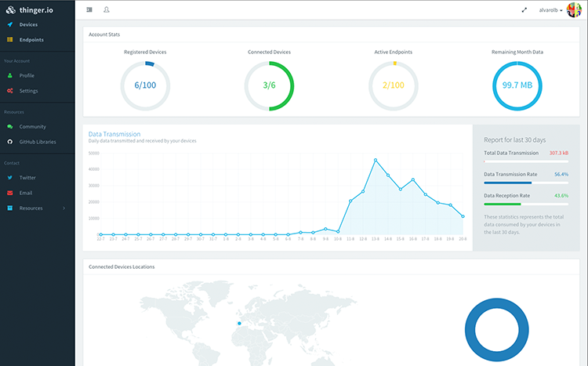Open GitHub Libraries link
The image size is (588, 366).
click(x=38, y=142)
